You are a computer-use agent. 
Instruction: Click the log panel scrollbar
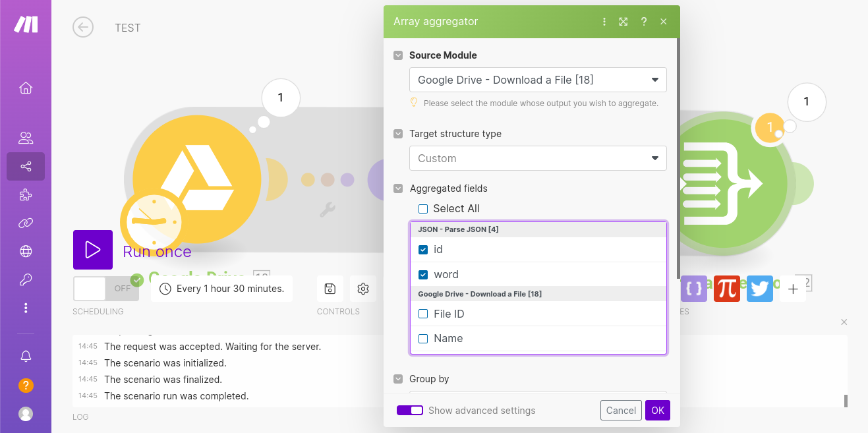846,401
